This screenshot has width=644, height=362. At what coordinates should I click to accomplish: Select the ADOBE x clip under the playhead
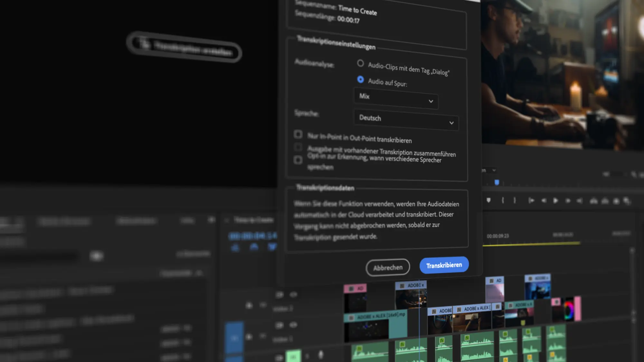(x=411, y=295)
